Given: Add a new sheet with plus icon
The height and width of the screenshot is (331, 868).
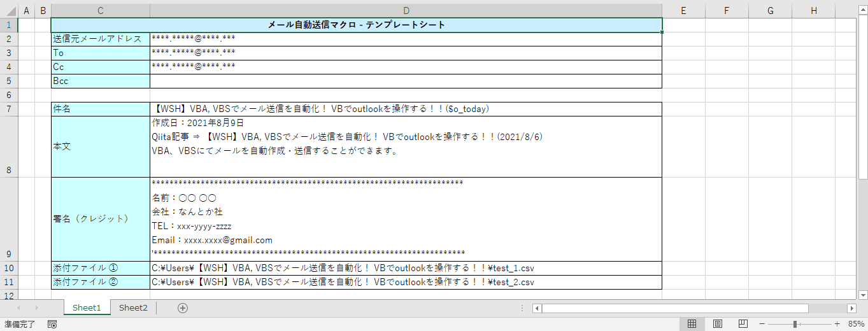Looking at the screenshot, I should coord(183,308).
